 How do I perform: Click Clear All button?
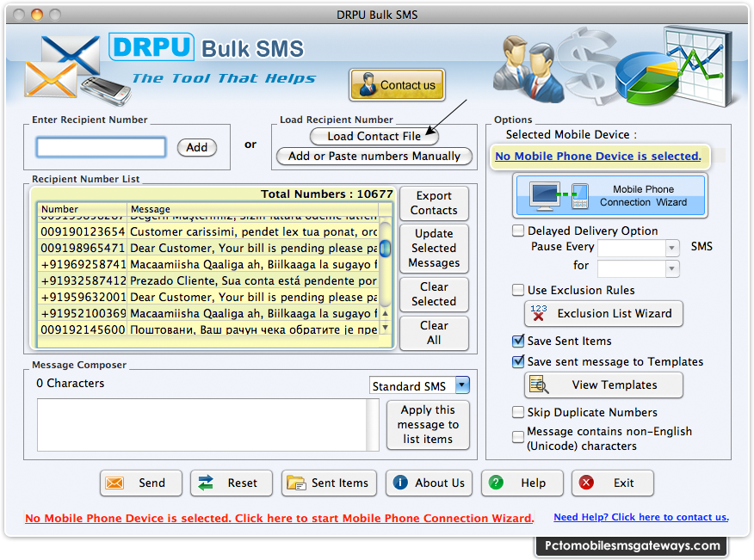tap(434, 333)
